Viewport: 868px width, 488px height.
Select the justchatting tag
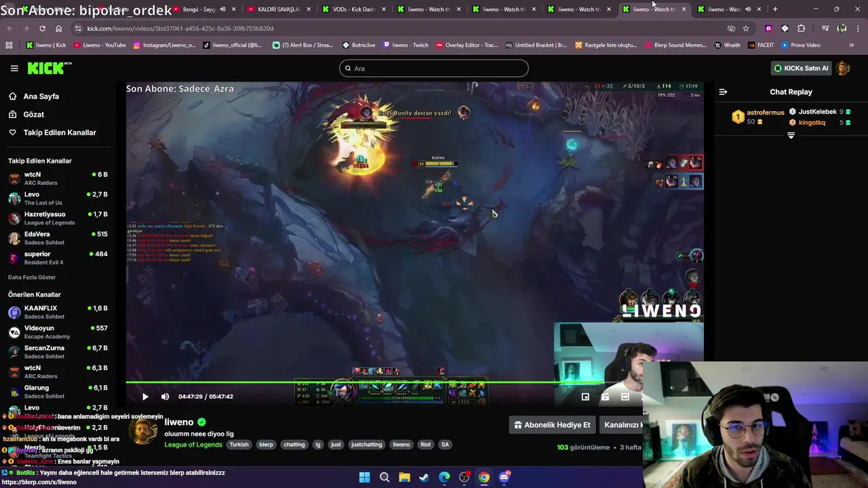click(366, 445)
